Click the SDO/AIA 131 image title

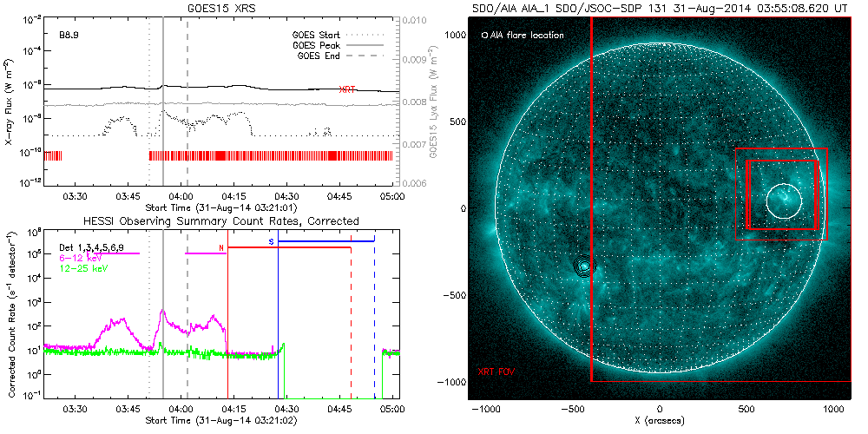tap(659, 7)
